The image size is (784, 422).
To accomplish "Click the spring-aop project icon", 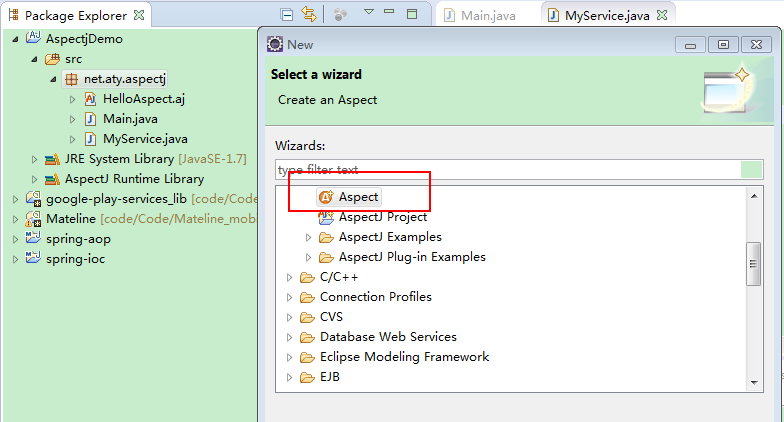I will coord(34,238).
